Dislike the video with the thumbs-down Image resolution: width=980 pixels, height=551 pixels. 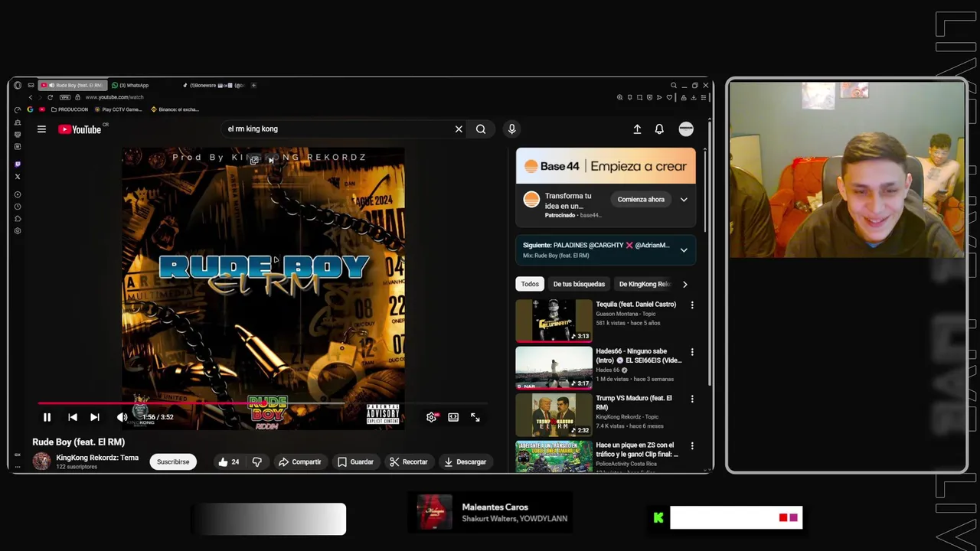click(x=257, y=461)
